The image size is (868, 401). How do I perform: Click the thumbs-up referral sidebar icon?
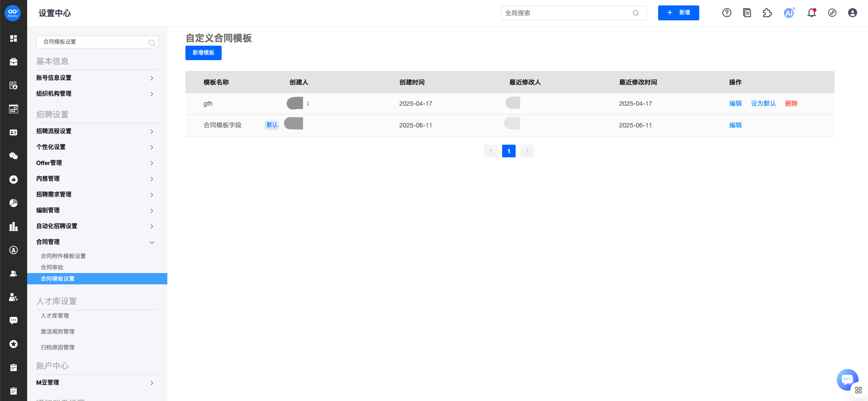(14, 179)
